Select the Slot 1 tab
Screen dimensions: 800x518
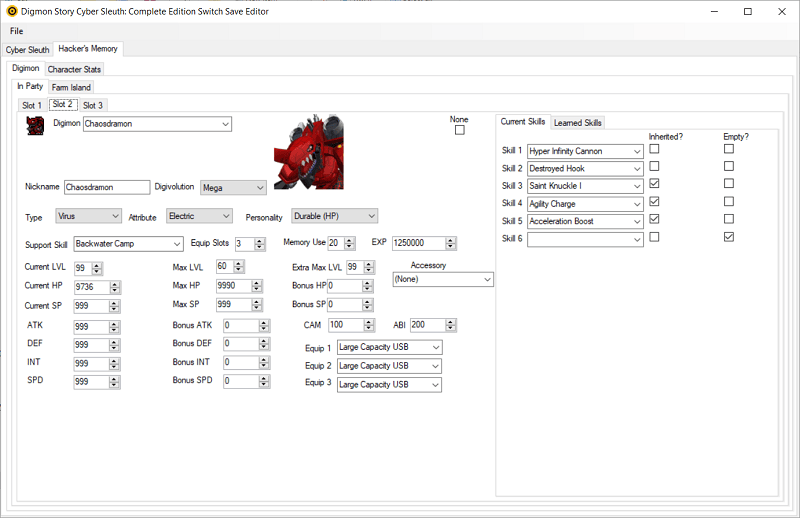[32, 105]
